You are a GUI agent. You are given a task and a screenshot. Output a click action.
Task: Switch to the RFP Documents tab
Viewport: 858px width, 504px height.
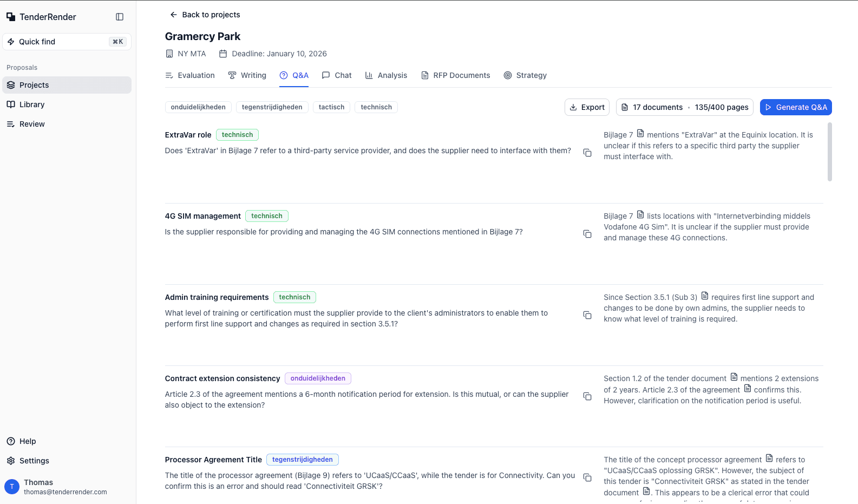pyautogui.click(x=455, y=75)
